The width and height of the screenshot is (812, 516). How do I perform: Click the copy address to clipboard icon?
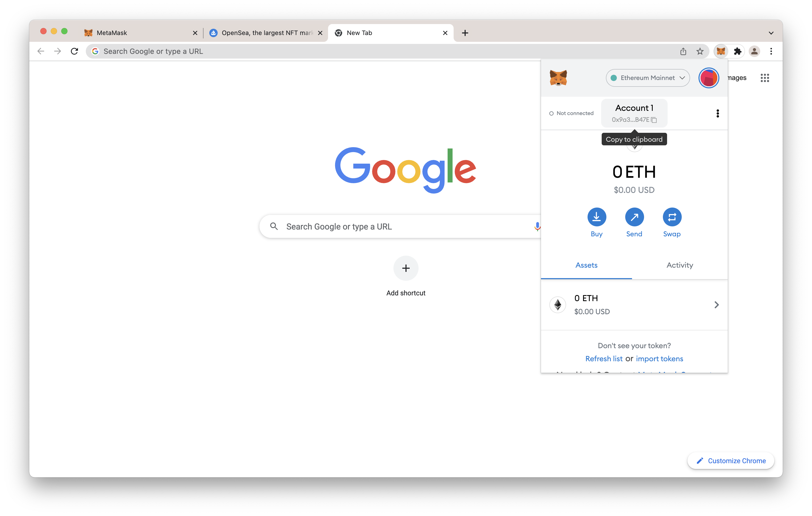[x=654, y=119]
